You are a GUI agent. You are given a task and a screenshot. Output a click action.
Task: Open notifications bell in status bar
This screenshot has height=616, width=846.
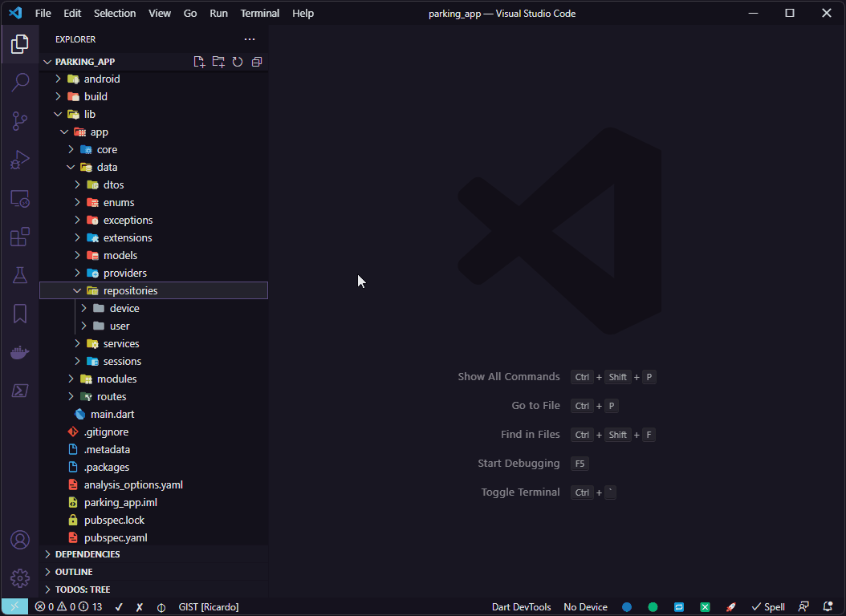[x=828, y=607]
